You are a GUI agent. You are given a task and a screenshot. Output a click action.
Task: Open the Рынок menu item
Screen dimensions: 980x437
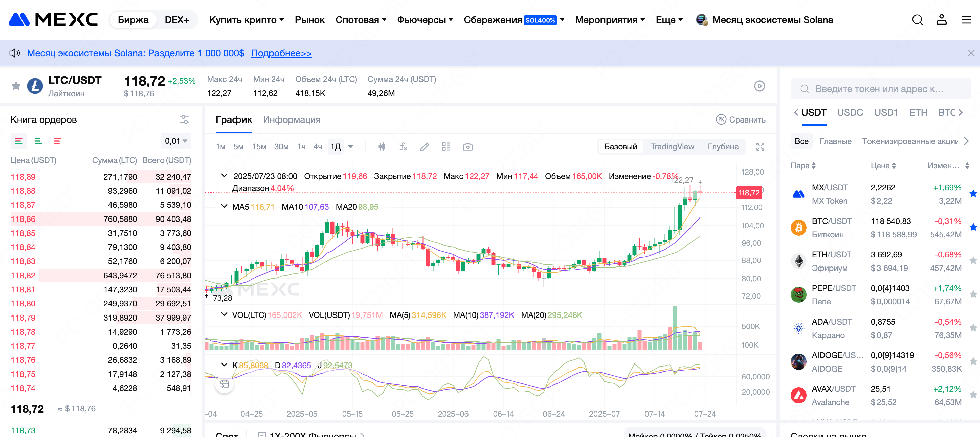tap(310, 20)
